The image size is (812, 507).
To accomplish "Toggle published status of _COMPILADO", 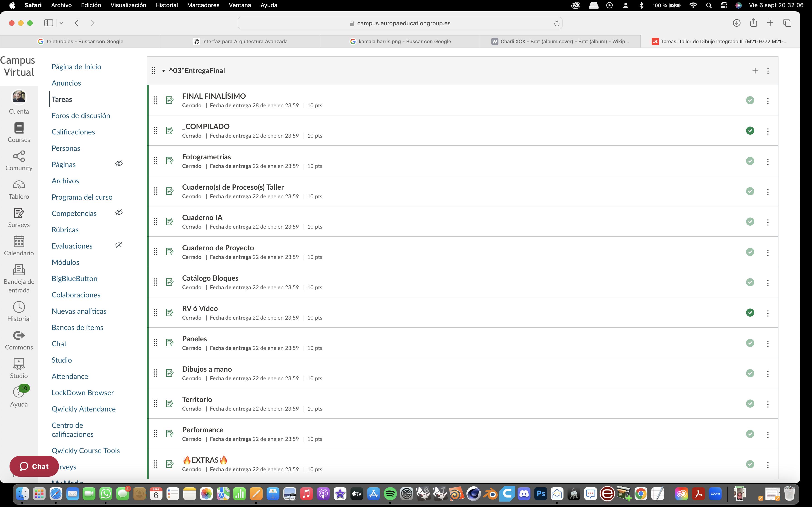I will pyautogui.click(x=750, y=131).
